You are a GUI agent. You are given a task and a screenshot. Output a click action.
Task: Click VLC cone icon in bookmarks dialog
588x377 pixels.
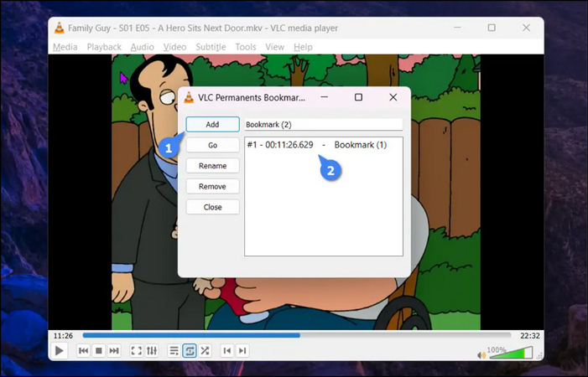coord(189,97)
